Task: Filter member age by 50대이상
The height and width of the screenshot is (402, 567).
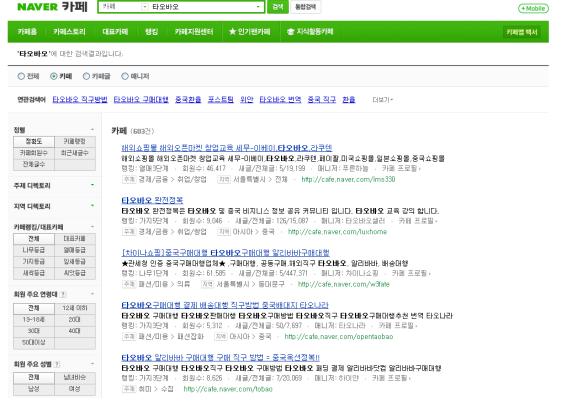Action: pyautogui.click(x=34, y=342)
